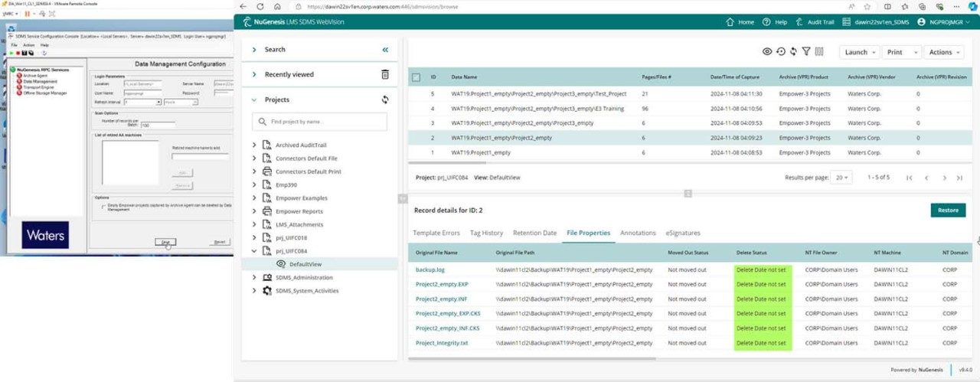
Task: Switch to eSignatures tab
Action: point(683,233)
